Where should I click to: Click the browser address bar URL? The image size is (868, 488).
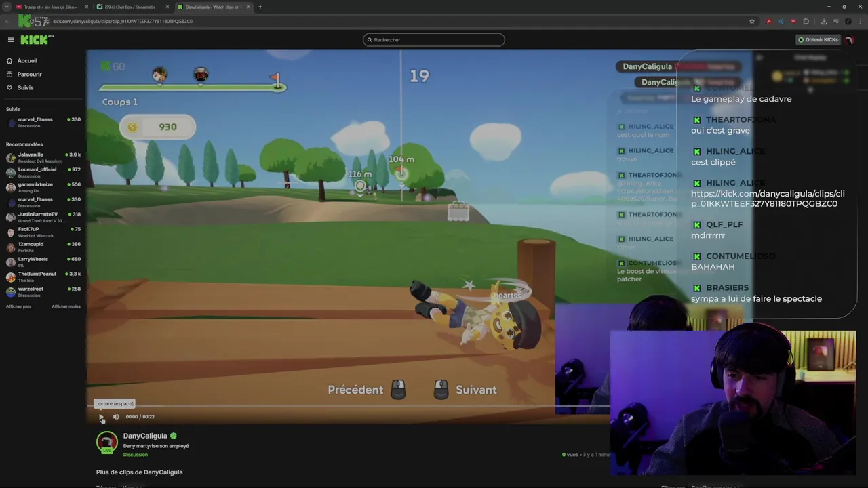click(x=123, y=21)
